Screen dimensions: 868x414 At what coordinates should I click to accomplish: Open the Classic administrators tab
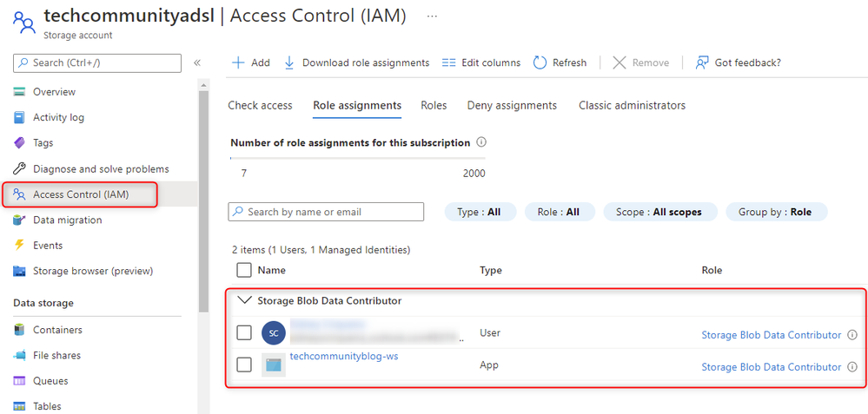click(633, 105)
